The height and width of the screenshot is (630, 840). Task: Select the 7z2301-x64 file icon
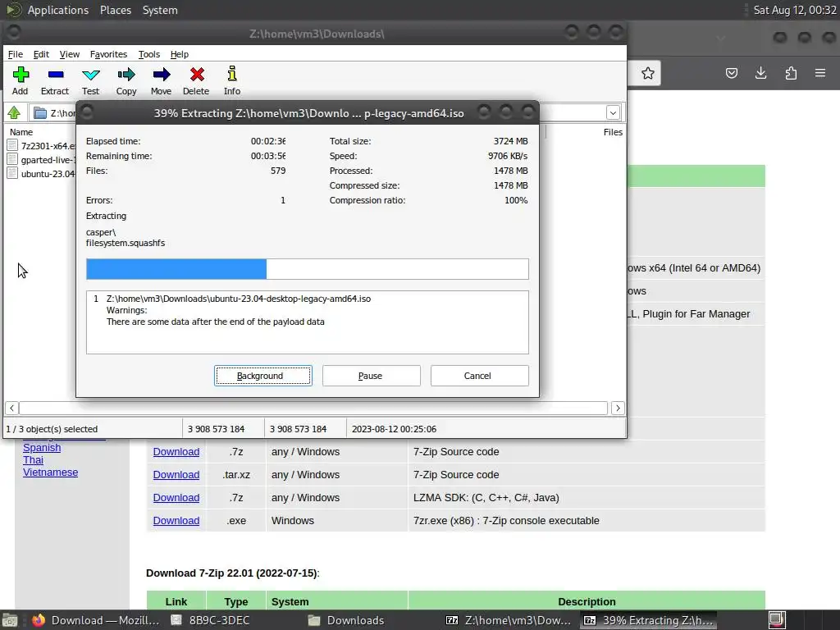pos(13,145)
